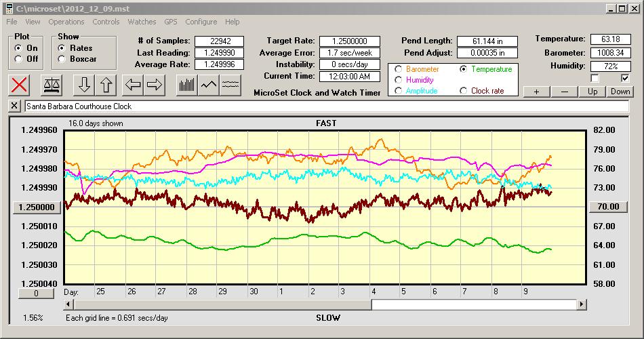The width and height of the screenshot is (644, 339).
Task: Turn Plot off with the Off radio
Action: click(x=18, y=59)
